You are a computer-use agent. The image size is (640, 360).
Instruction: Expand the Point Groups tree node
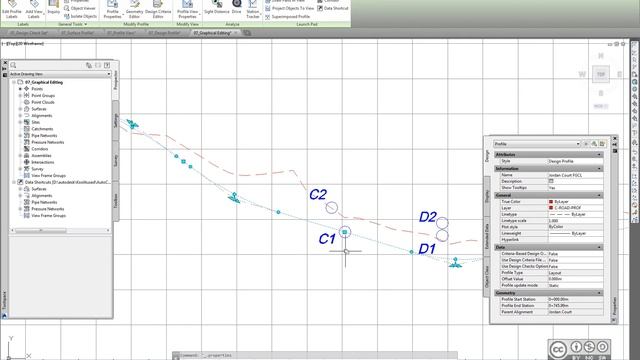click(20, 96)
